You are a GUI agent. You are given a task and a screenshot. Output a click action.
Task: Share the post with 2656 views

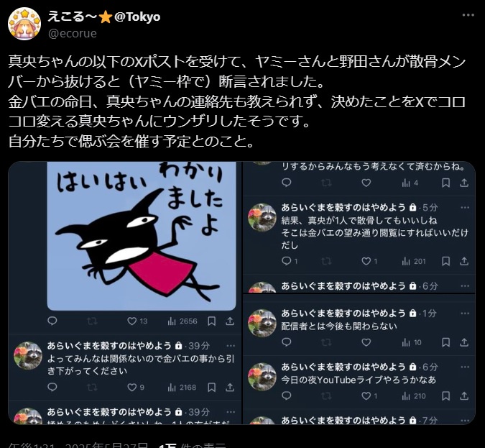(230, 321)
